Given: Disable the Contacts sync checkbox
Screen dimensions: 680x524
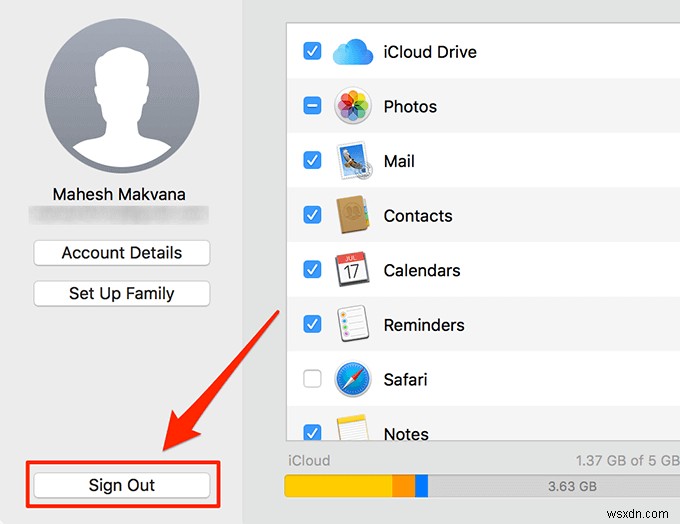Looking at the screenshot, I should click(x=312, y=215).
